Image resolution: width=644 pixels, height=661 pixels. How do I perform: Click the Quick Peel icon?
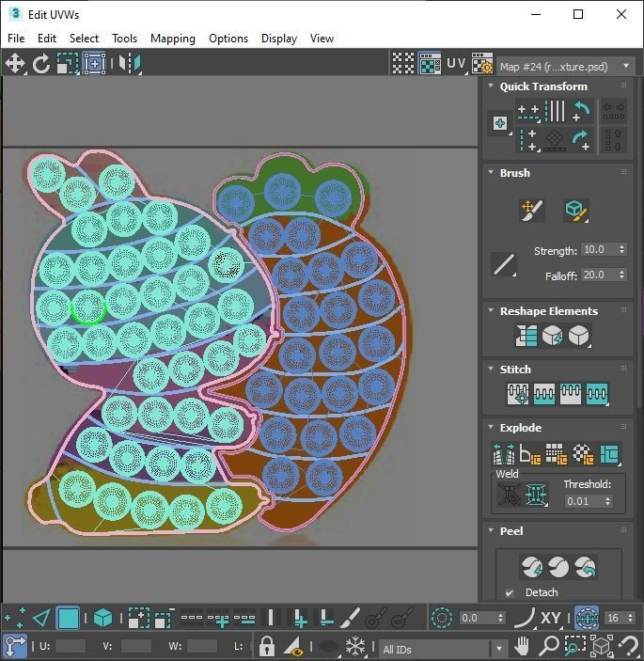point(532,567)
